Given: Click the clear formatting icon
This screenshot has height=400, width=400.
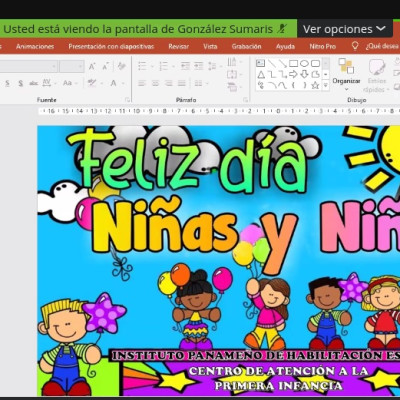Looking at the screenshot, I should click(122, 66).
